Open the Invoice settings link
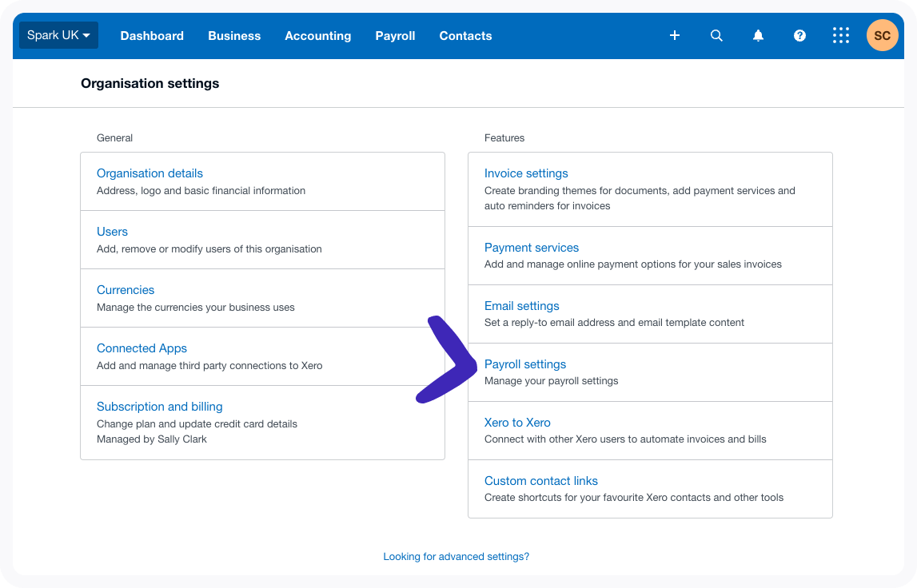 (526, 173)
